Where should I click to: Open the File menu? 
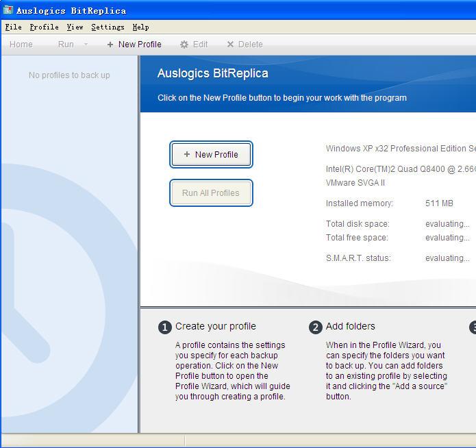pyautogui.click(x=13, y=27)
